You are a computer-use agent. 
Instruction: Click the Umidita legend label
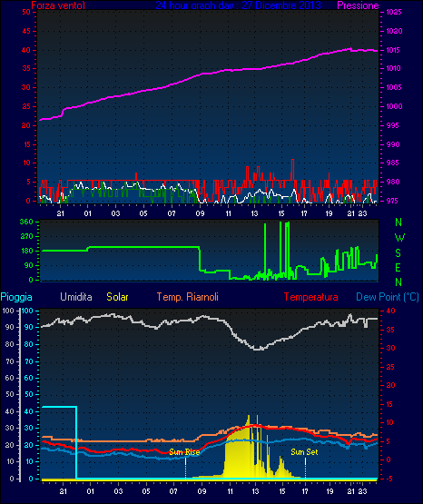coord(76,297)
